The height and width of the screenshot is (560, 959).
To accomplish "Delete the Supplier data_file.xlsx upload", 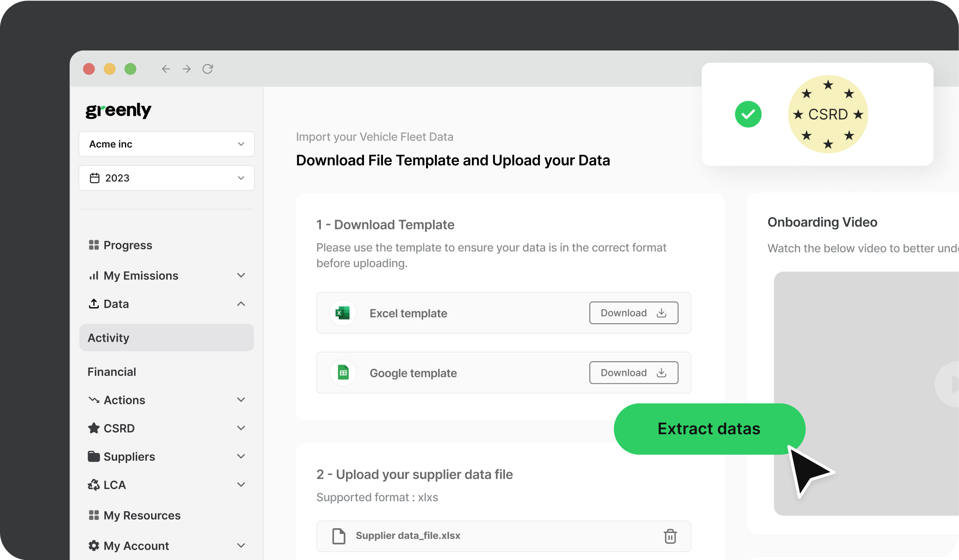I will [x=670, y=536].
